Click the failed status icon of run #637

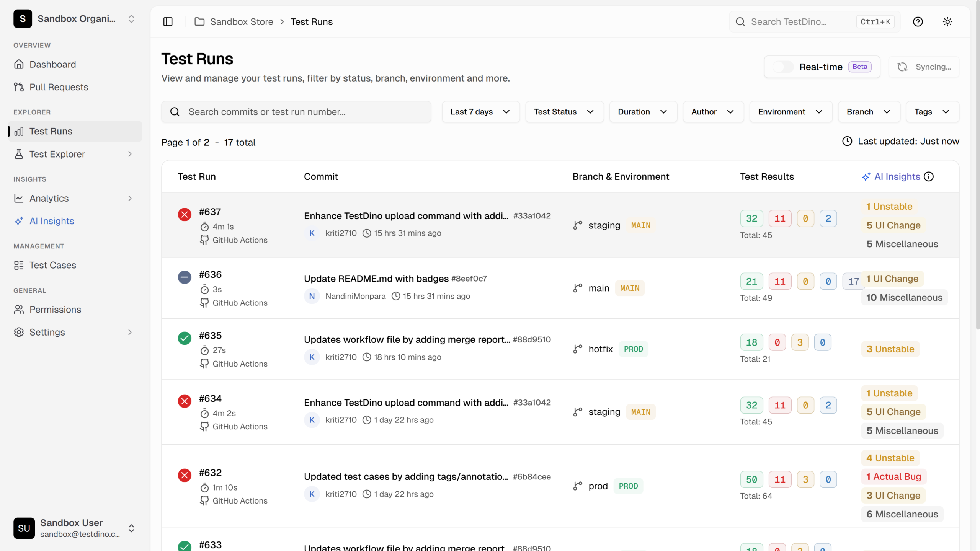pyautogui.click(x=185, y=214)
